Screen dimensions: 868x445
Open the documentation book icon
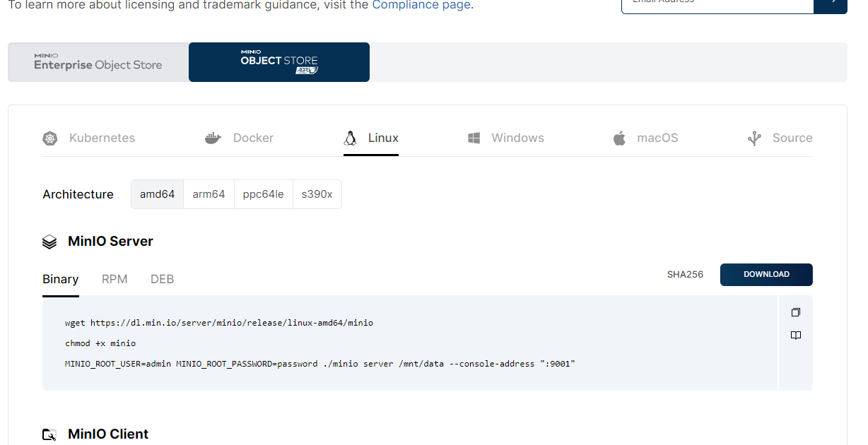[x=795, y=336]
